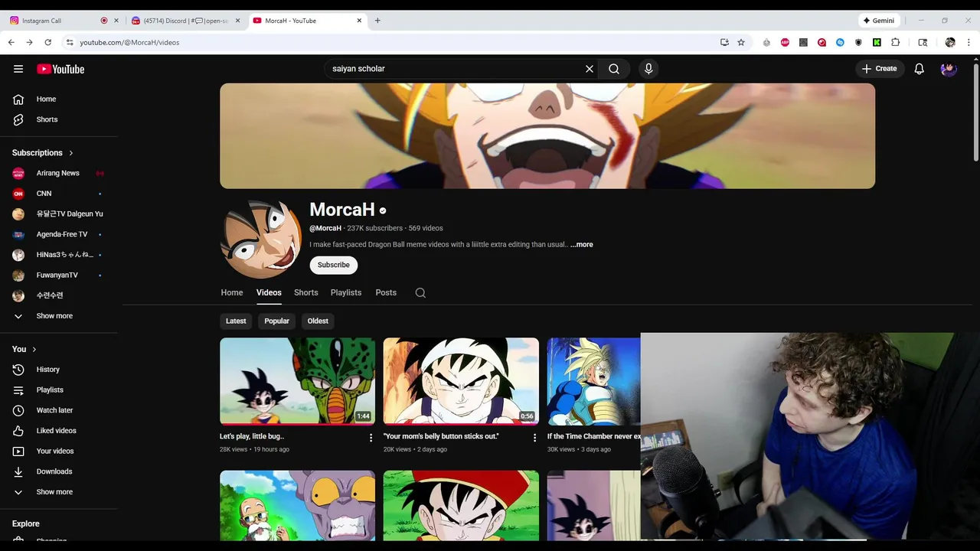Open the YouTube account avatar menu
The image size is (980, 551).
(x=949, y=69)
